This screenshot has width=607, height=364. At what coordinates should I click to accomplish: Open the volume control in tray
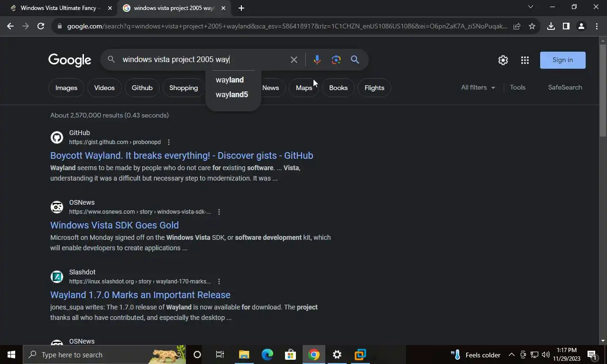[545, 355]
